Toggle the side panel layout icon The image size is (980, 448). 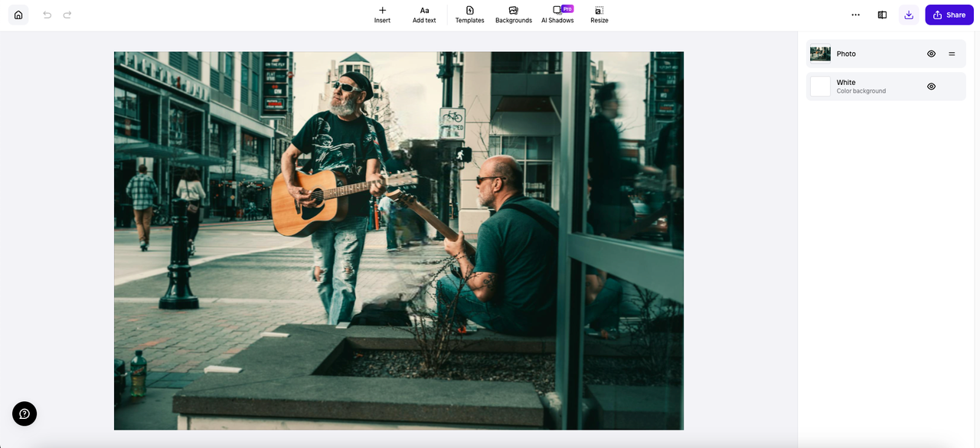(882, 15)
